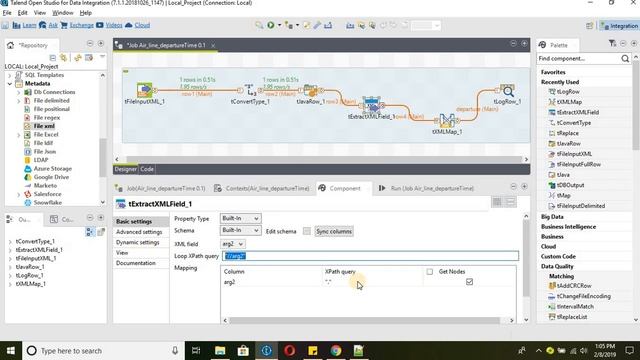Select the tFileInputXML_1 component on canvas

tap(144, 90)
